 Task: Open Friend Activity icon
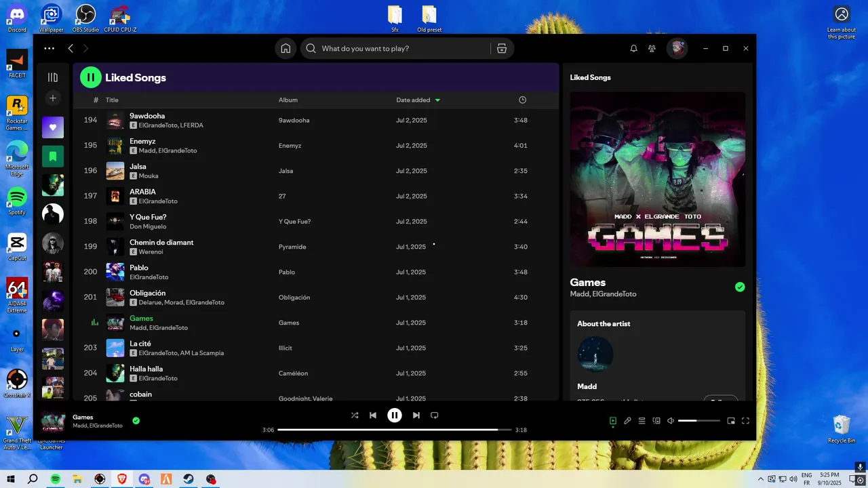pos(652,48)
